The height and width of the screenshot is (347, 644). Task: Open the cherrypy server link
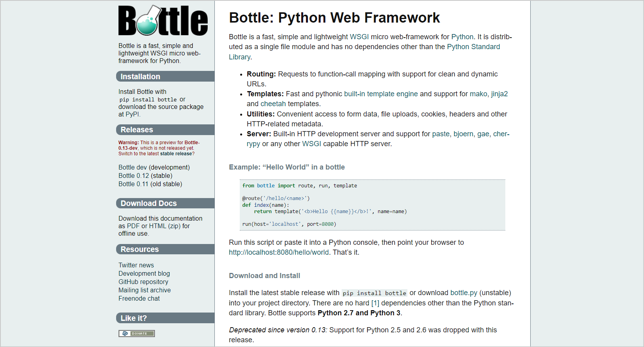click(501, 134)
